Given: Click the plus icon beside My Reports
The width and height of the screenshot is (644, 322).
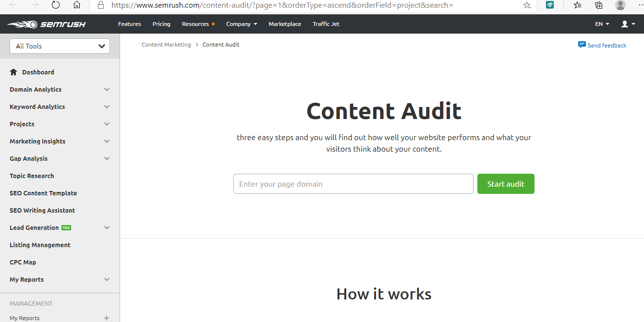Looking at the screenshot, I should (x=107, y=318).
